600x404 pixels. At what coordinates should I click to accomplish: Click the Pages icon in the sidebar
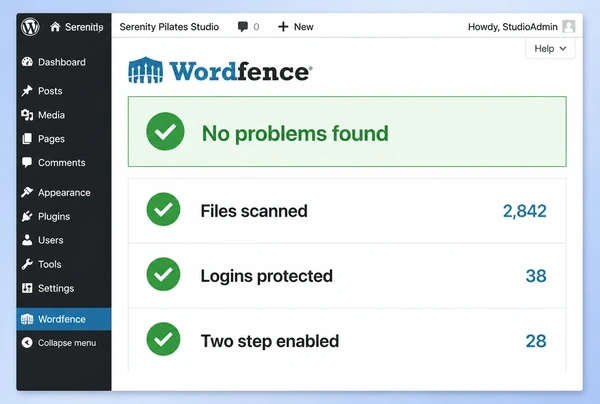click(27, 139)
